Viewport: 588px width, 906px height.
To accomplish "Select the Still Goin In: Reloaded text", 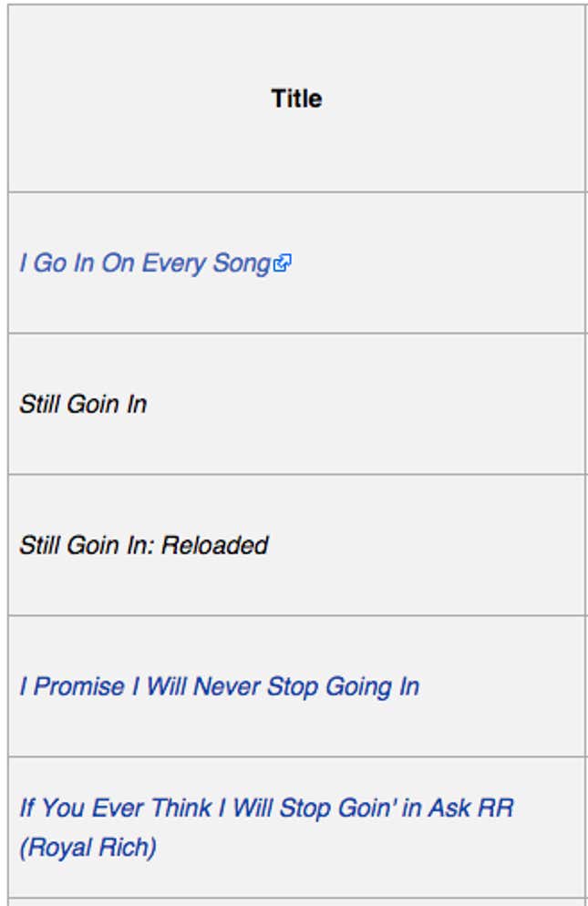I will [x=144, y=545].
